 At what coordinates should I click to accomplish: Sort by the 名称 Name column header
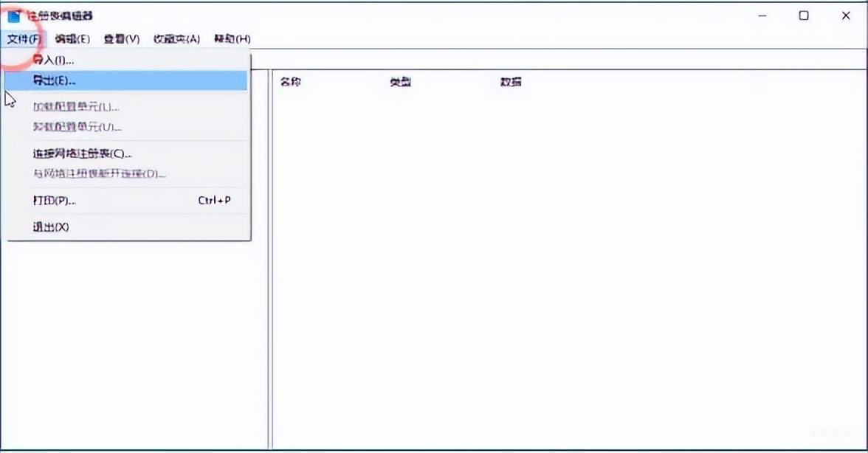pyautogui.click(x=291, y=82)
